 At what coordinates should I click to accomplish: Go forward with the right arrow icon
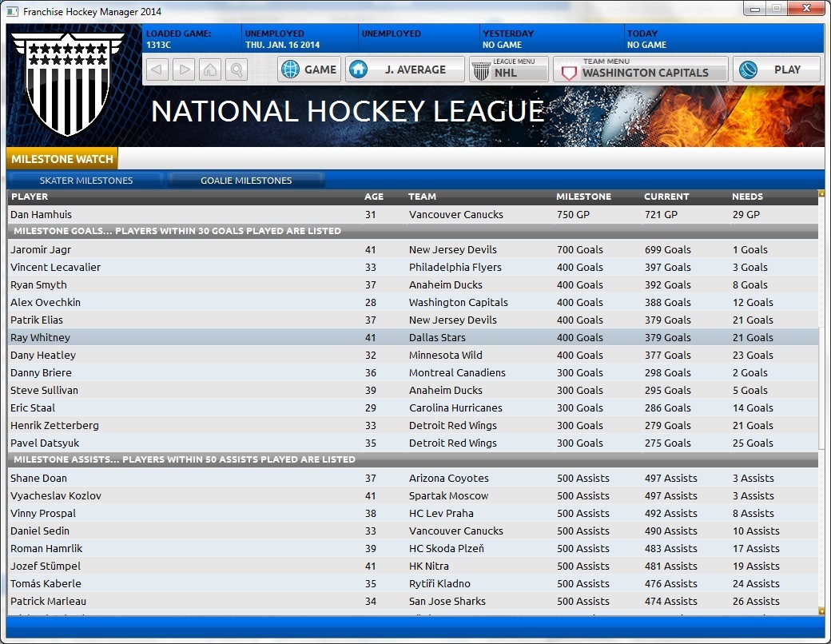[183, 70]
